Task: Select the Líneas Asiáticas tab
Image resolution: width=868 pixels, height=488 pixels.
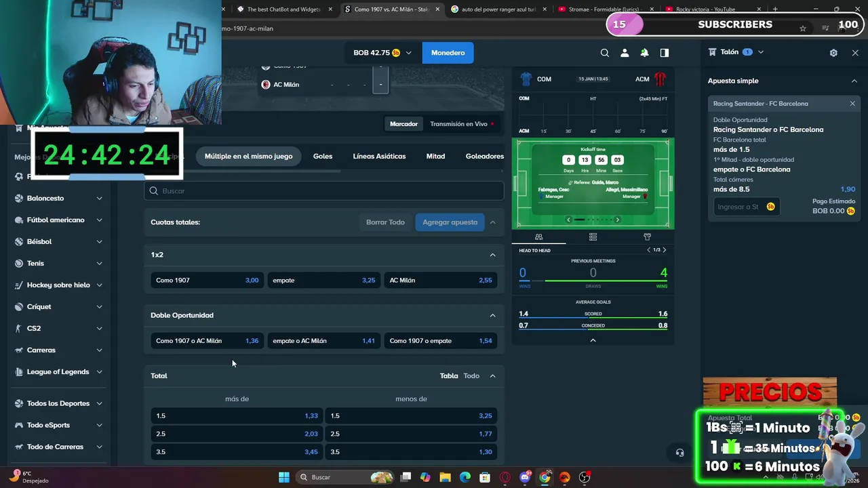Action: coord(379,156)
